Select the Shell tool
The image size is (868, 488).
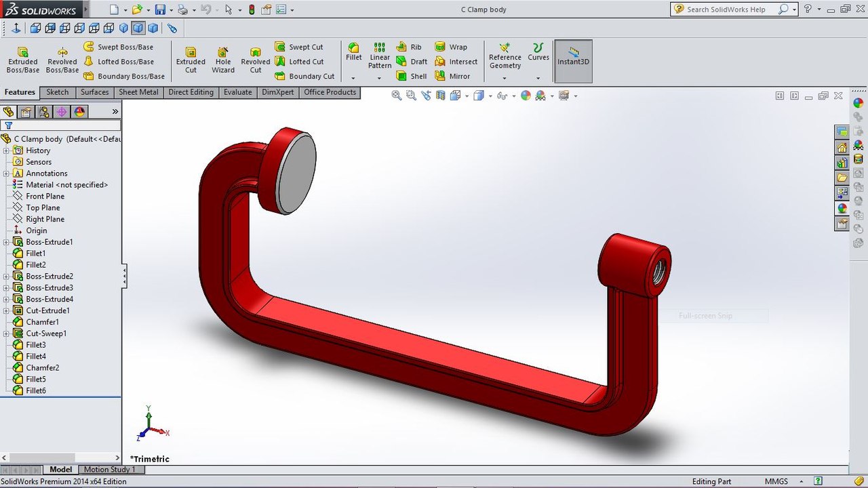(x=412, y=76)
